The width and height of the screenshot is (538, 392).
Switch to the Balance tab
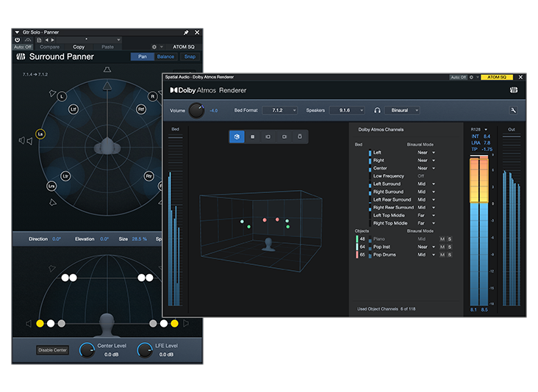click(x=166, y=57)
